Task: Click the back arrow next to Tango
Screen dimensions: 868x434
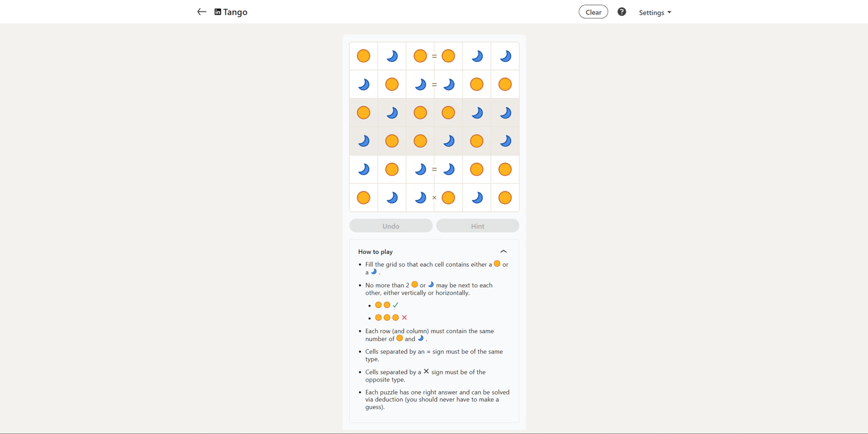Action: (202, 12)
